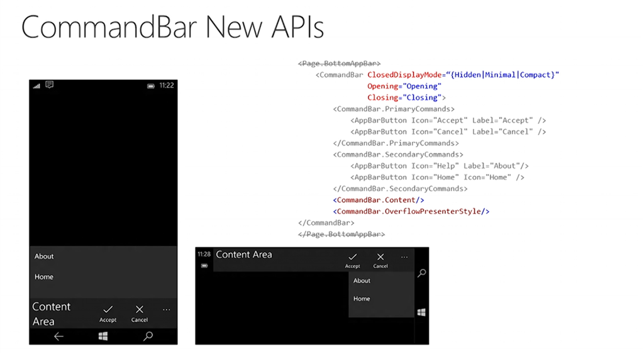
Task: Click closing CommandBar.PrimaryCommands tag
Action: click(396, 143)
